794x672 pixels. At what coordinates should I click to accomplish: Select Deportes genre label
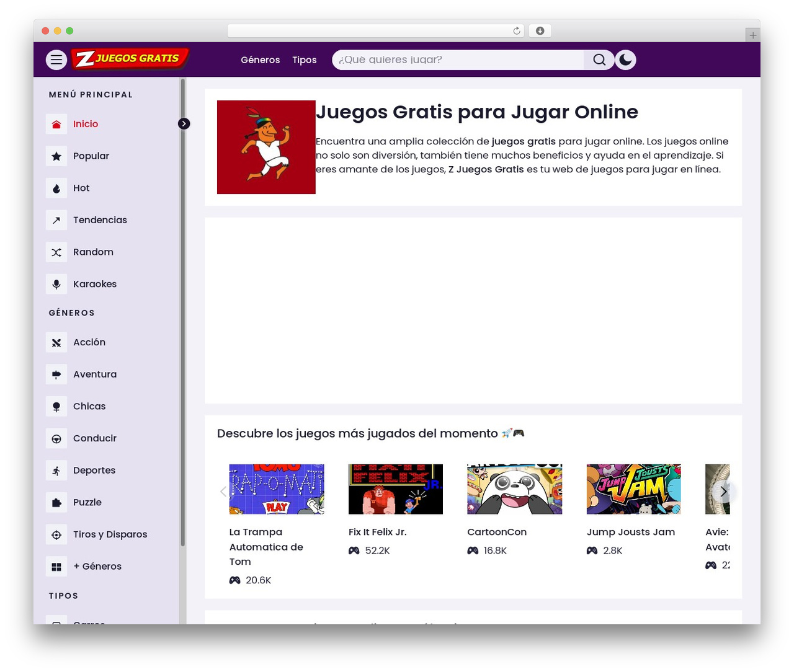(94, 471)
